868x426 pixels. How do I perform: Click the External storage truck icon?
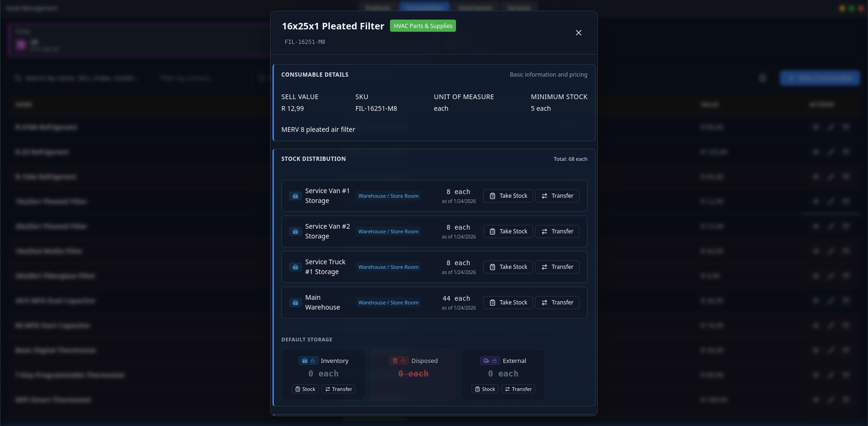tap(487, 361)
